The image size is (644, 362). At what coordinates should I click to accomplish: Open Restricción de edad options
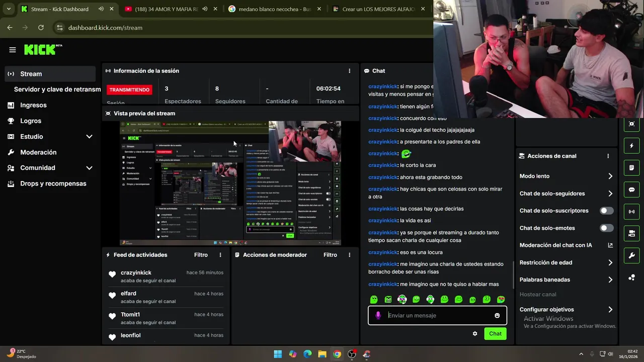point(567,262)
